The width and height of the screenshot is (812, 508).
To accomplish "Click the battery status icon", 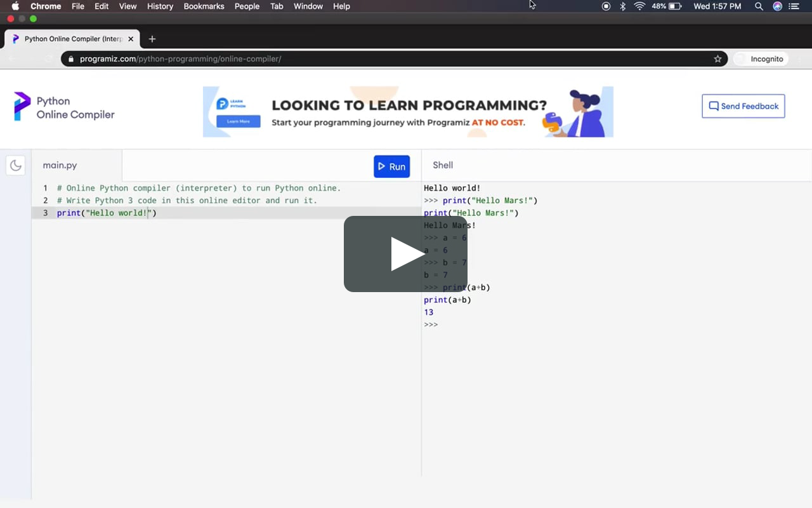I will click(x=675, y=6).
